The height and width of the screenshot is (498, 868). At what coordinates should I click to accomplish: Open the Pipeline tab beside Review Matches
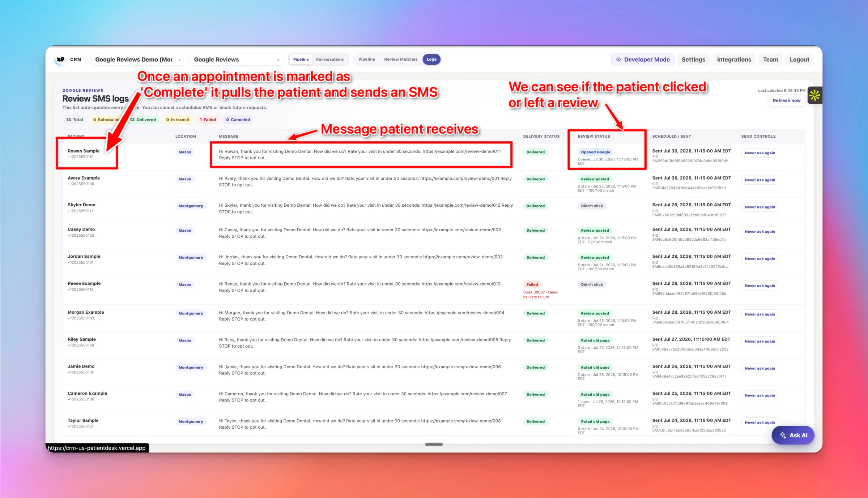[x=367, y=59]
